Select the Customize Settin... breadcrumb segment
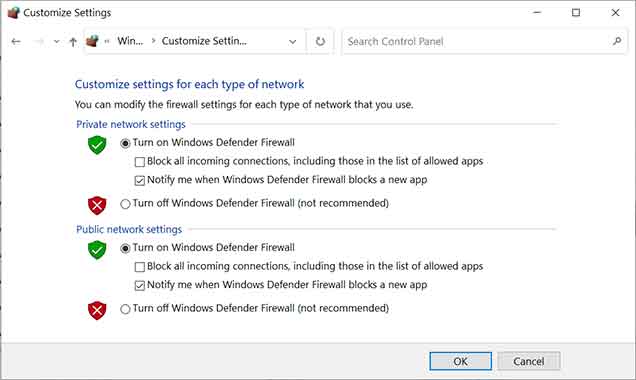This screenshot has height=380, width=636. pyautogui.click(x=204, y=41)
